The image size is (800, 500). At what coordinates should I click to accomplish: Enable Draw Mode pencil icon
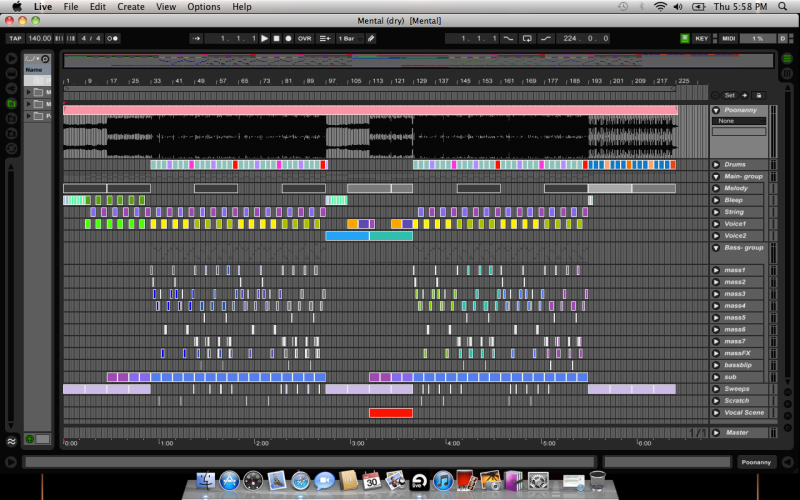tap(371, 38)
